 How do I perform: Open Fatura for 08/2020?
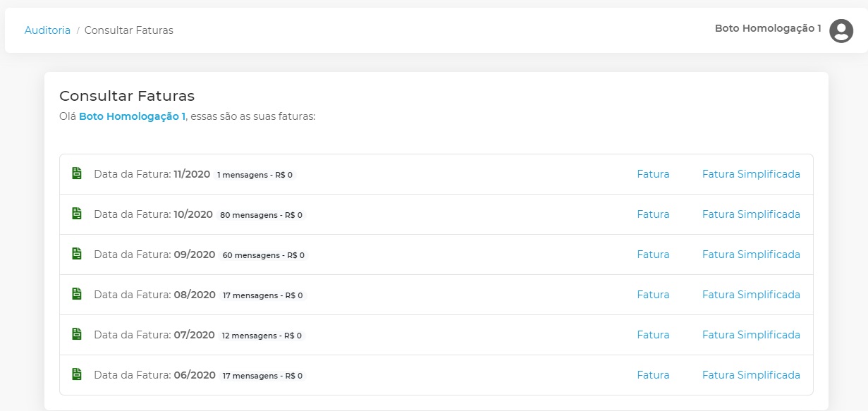pos(653,295)
